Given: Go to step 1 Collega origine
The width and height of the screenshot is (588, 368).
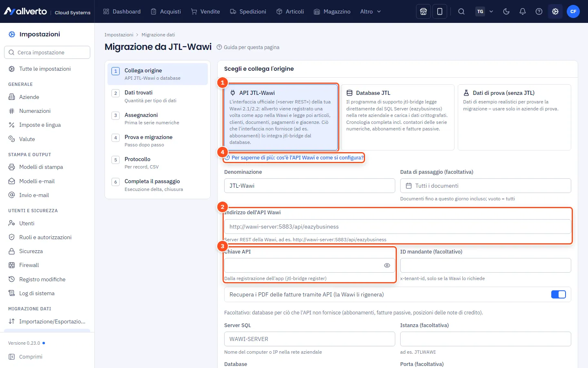Looking at the screenshot, I should pos(158,74).
